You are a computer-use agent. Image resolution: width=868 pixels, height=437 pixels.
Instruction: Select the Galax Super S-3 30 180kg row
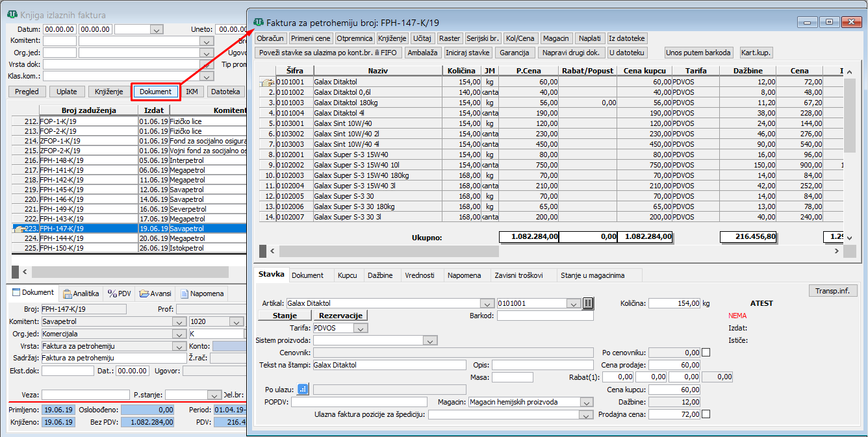tap(551, 206)
